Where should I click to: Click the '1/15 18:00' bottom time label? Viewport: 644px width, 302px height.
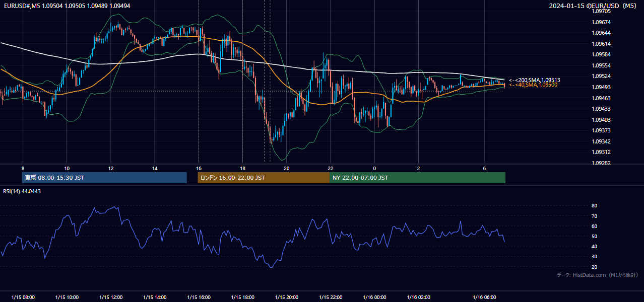click(x=242, y=297)
